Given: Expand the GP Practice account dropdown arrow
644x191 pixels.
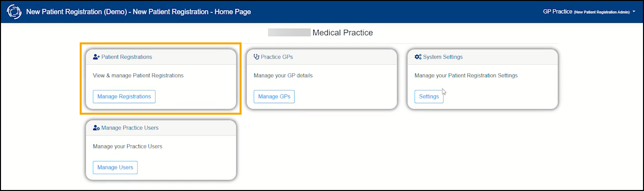Looking at the screenshot, I should pos(634,11).
